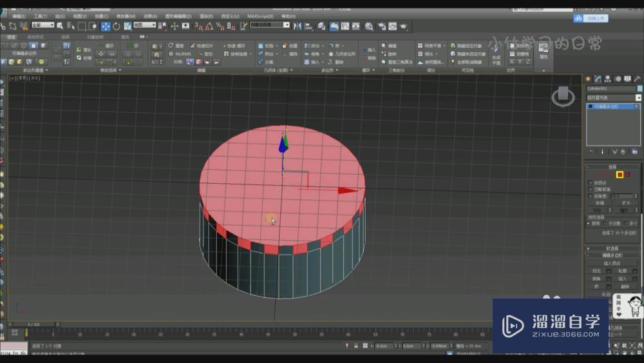644x363 pixels.
Task: Open the 修改器(M) menu
Action: (x=126, y=16)
